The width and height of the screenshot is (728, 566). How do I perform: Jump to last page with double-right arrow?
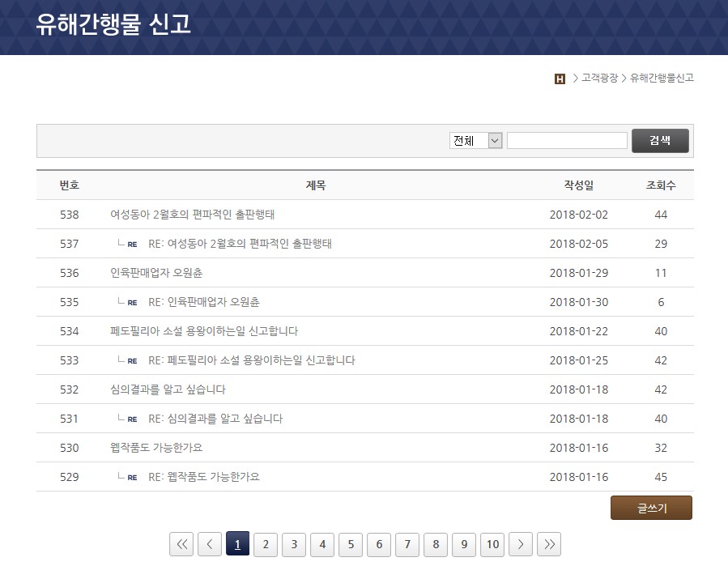click(x=549, y=544)
